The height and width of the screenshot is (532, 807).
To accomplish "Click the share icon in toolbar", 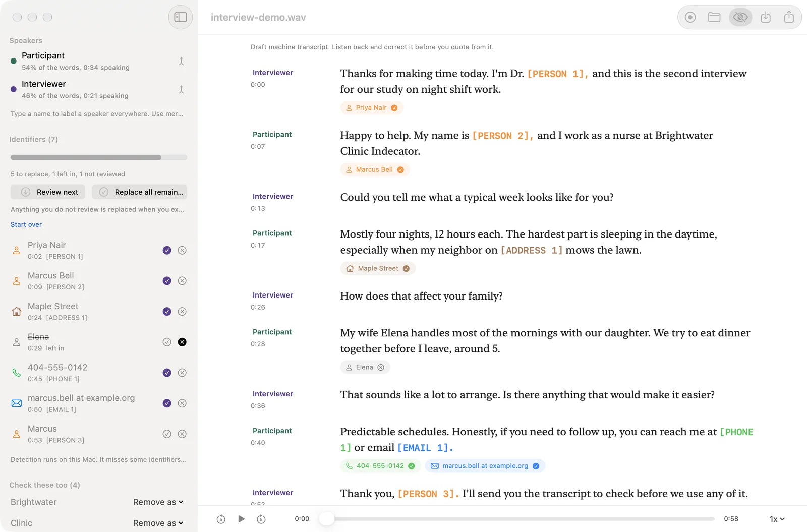I will coord(789,17).
